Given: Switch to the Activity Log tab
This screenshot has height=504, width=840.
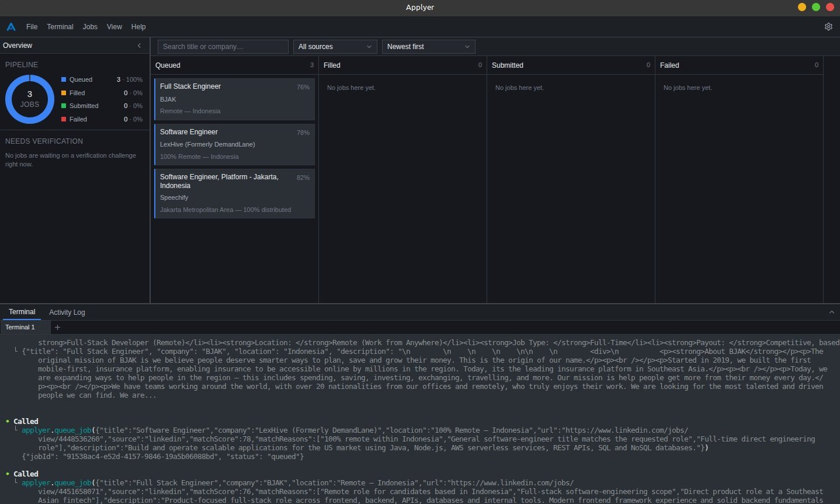Looking at the screenshot, I should (67, 312).
